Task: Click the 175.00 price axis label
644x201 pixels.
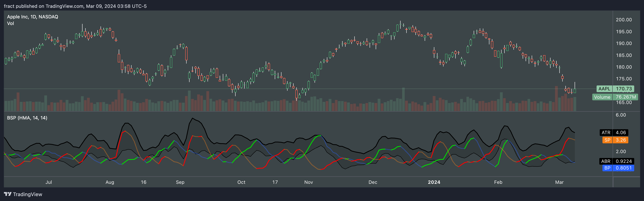Action: click(x=623, y=79)
